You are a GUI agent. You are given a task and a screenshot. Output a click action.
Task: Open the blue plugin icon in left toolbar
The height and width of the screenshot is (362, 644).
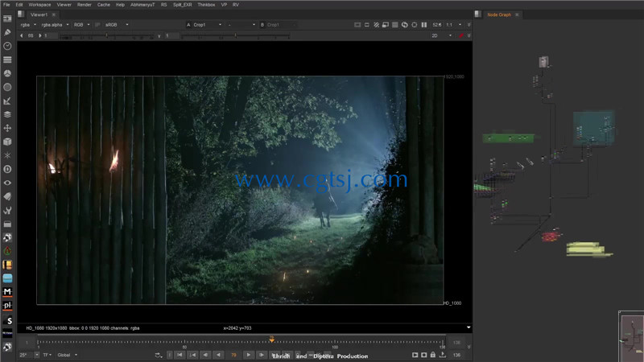pyautogui.click(x=7, y=278)
